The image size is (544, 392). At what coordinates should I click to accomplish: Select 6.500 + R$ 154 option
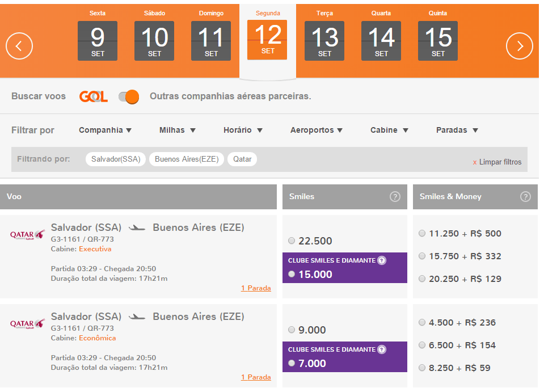(x=422, y=345)
